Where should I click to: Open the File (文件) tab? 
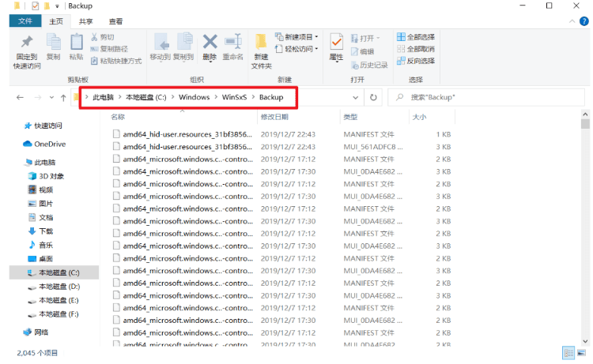[x=25, y=21]
